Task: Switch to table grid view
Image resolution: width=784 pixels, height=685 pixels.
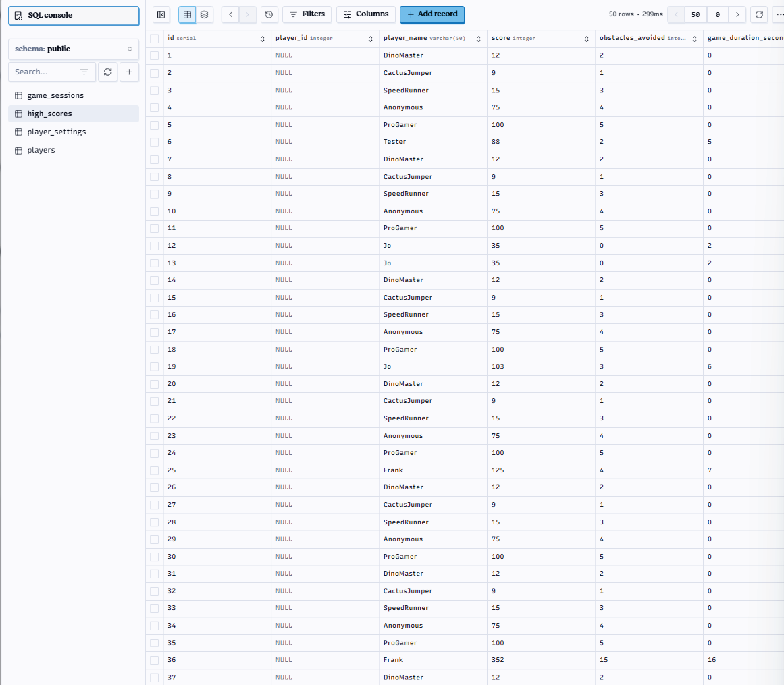Action: pos(187,15)
